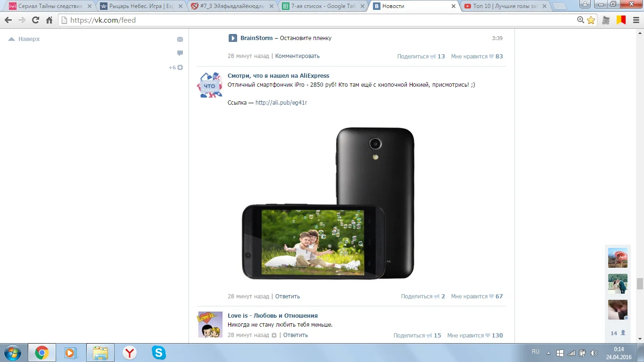Open the Windows Start menu

click(x=12, y=353)
